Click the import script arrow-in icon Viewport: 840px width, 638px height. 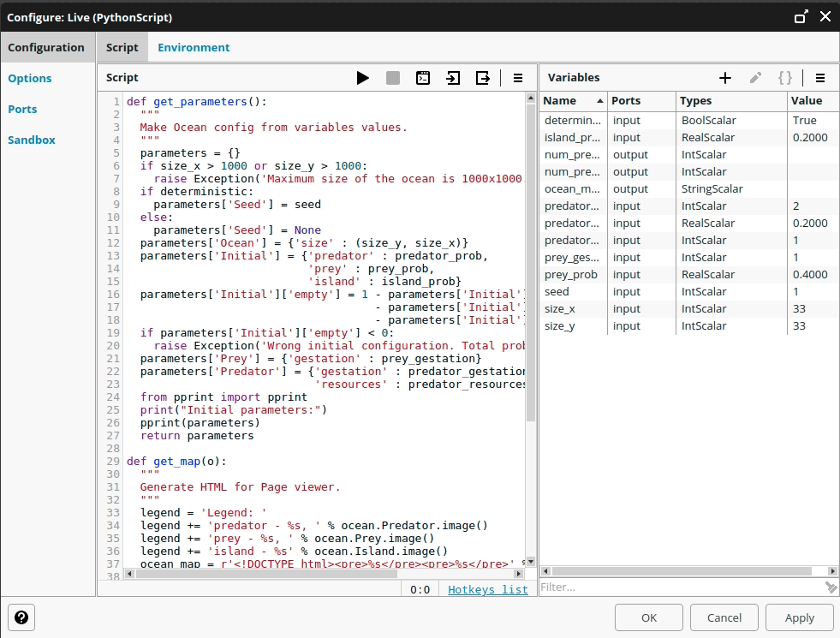click(x=453, y=78)
